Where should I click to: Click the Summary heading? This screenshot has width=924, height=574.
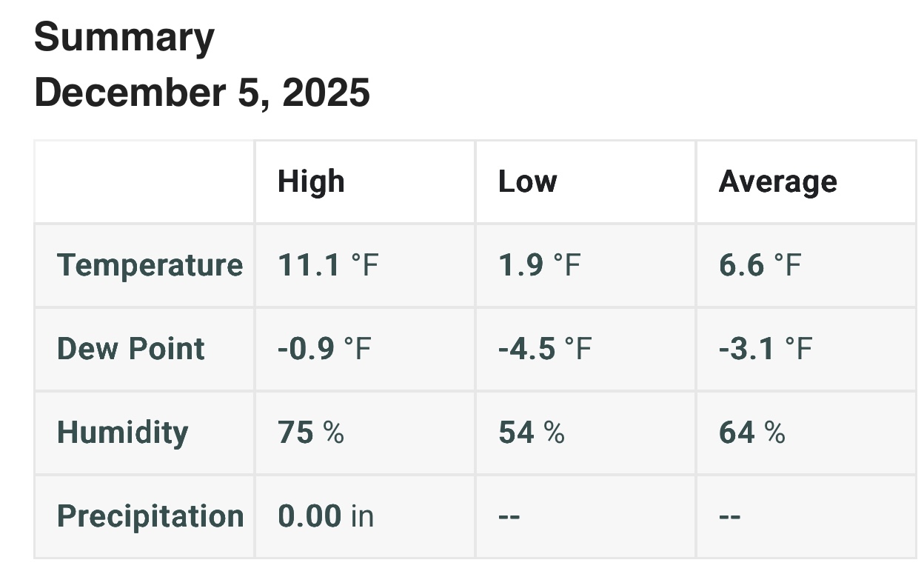[124, 37]
